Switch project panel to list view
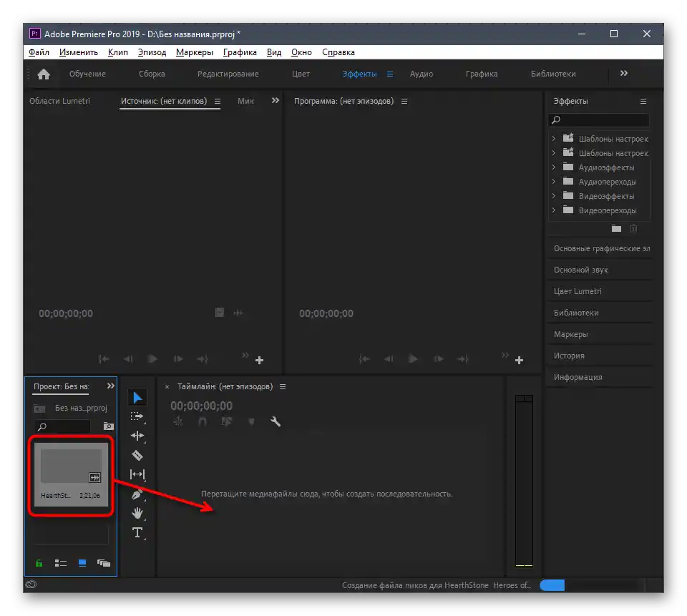Viewport: 687px width, 616px height. [61, 563]
